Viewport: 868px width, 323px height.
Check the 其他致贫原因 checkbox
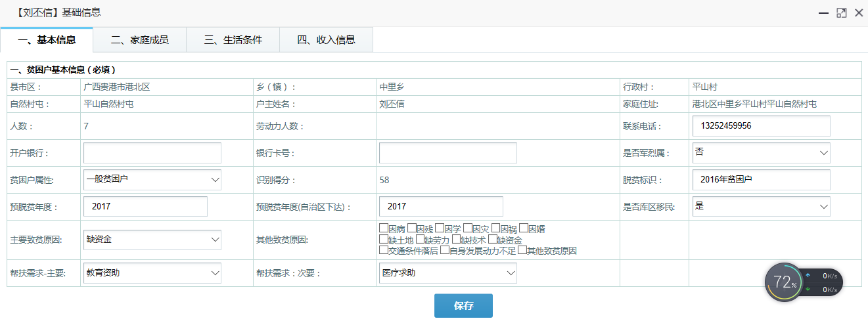click(522, 250)
